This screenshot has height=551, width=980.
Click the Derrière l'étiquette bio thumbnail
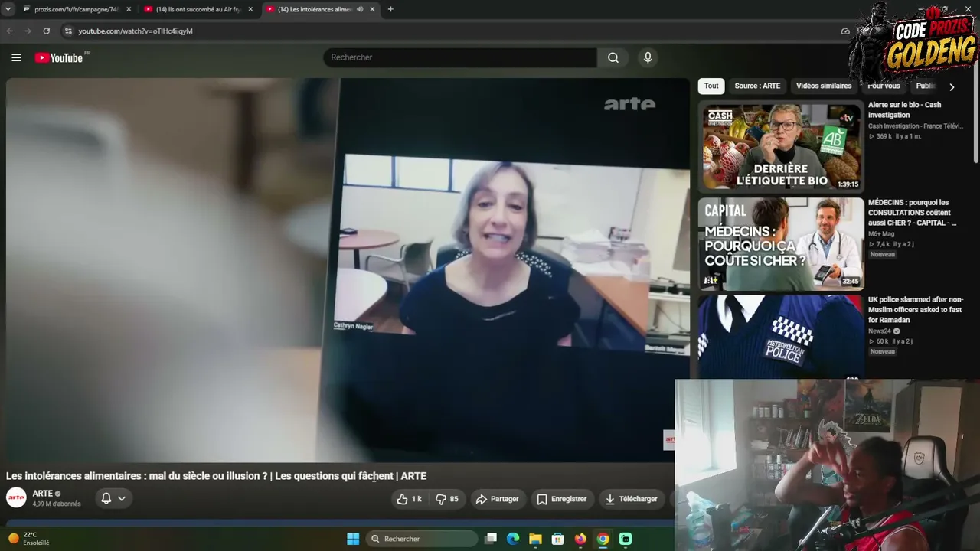pyautogui.click(x=781, y=145)
